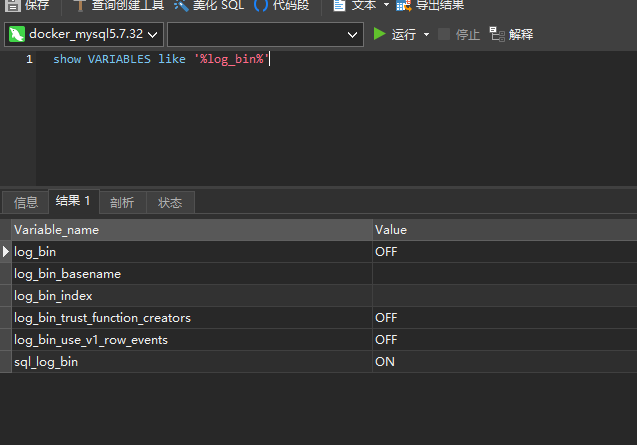Expand the Run options arrow
Screen dimensions: 637x445
(x=427, y=34)
